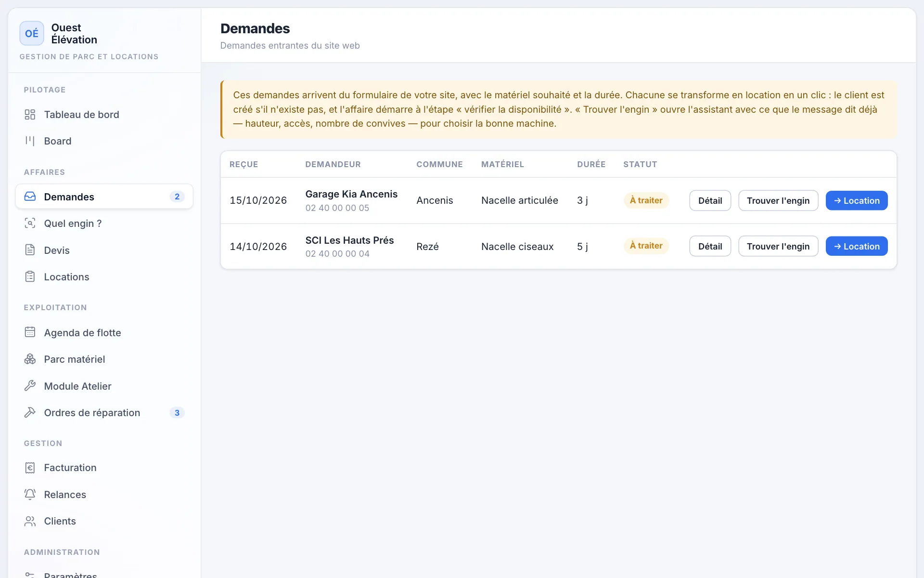
Task: Go to the Board menu item
Action: (x=104, y=141)
